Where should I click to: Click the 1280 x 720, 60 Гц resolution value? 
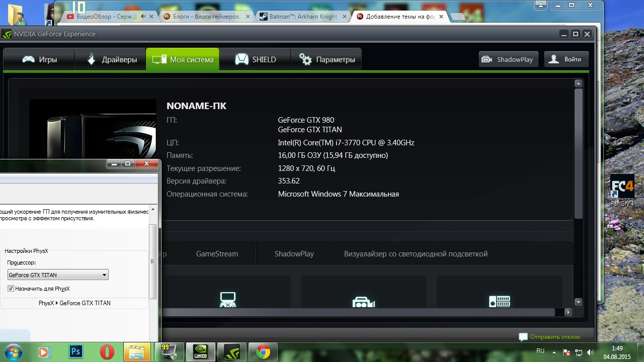tap(306, 168)
